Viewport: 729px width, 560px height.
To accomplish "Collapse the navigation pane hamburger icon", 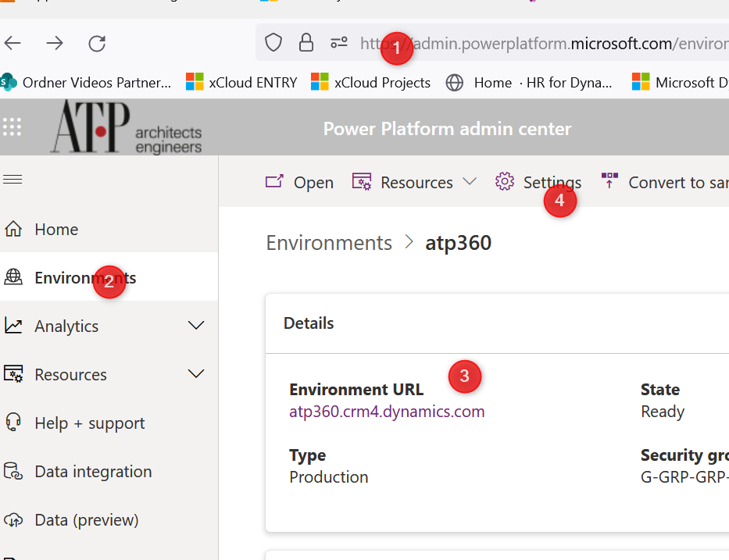I will pyautogui.click(x=13, y=180).
